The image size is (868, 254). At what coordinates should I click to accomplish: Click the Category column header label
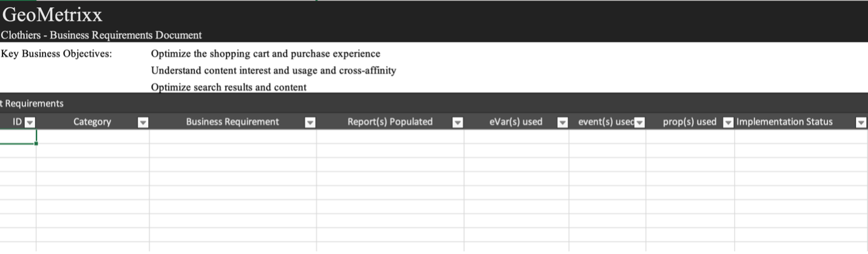coord(92,122)
